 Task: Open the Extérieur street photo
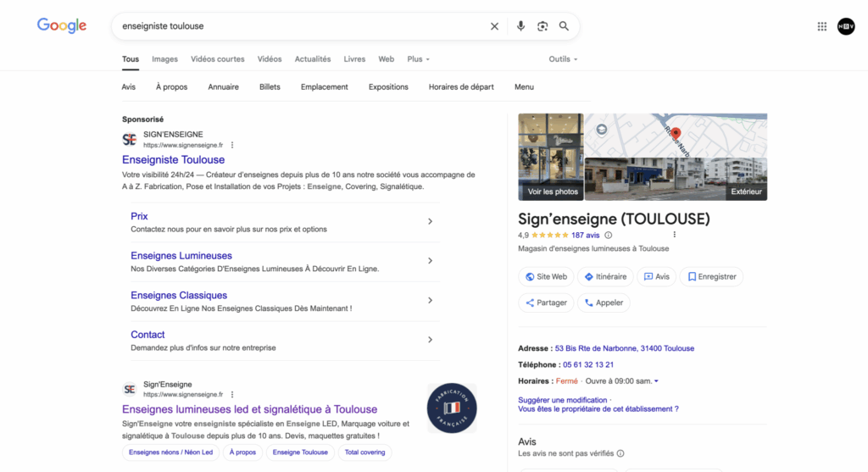coord(676,179)
